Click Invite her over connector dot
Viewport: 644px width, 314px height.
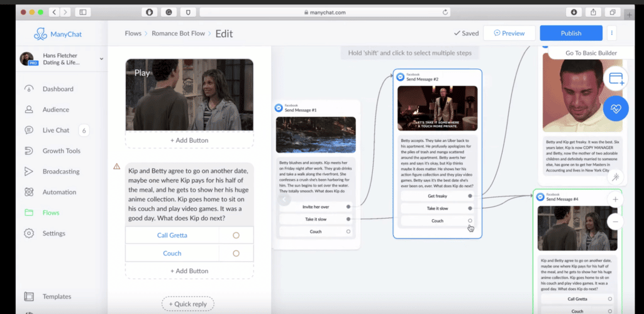[x=348, y=207]
